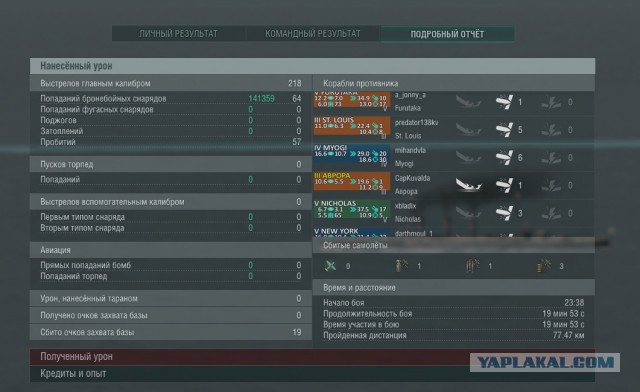
Task: Click the sunk-ship icon in a_jonny_a row
Action: [x=469, y=102]
